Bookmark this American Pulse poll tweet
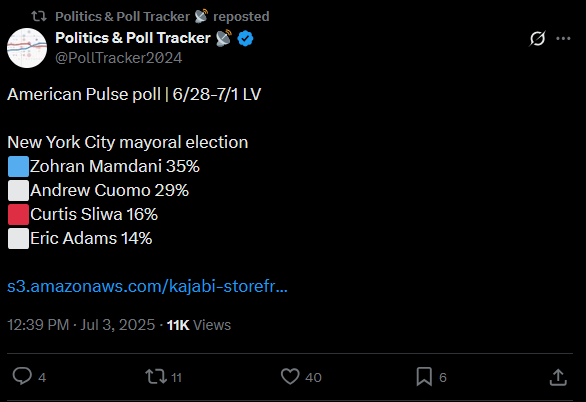Viewport: 586px width, 402px height. [424, 376]
